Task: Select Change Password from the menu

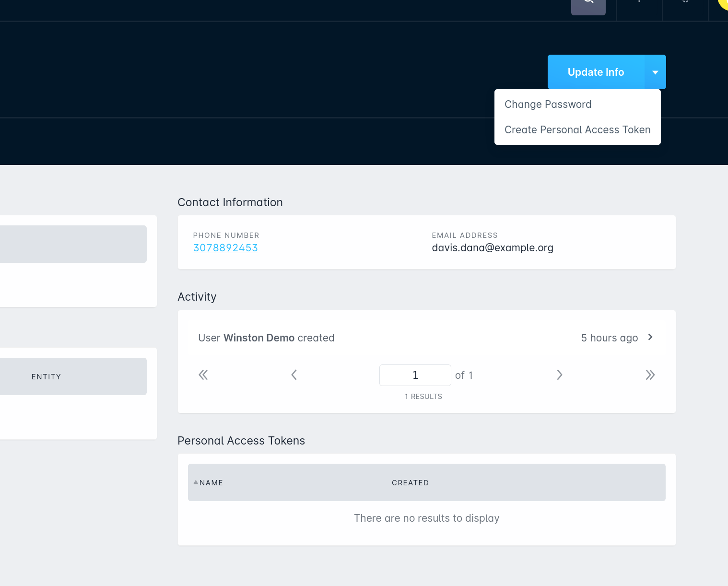Action: coord(548,104)
